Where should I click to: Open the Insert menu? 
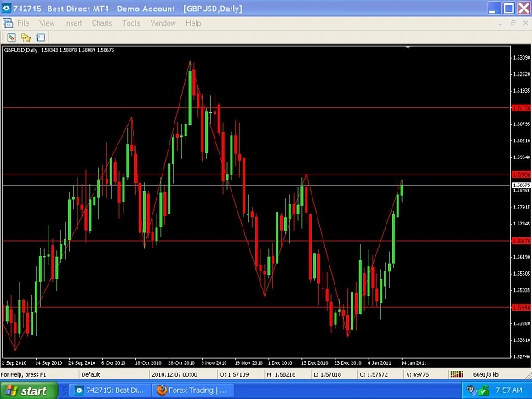click(73, 23)
